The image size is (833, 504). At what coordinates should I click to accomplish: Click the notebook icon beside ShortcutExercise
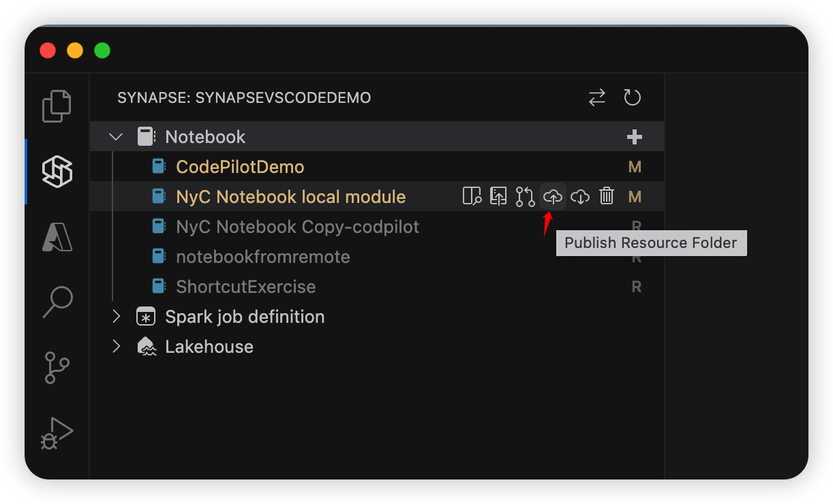[x=159, y=287]
